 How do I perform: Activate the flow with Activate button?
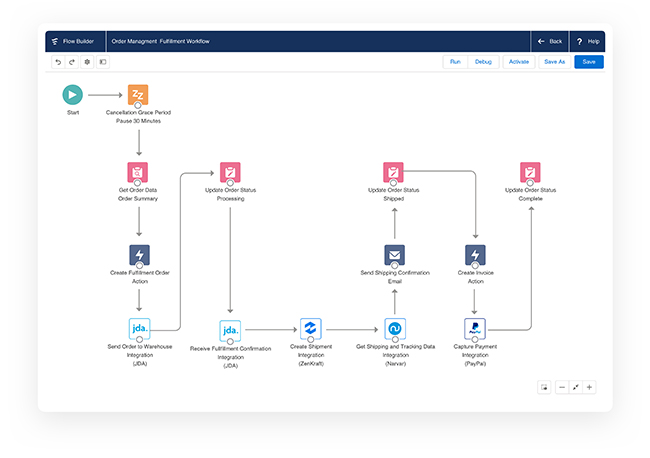(519, 62)
